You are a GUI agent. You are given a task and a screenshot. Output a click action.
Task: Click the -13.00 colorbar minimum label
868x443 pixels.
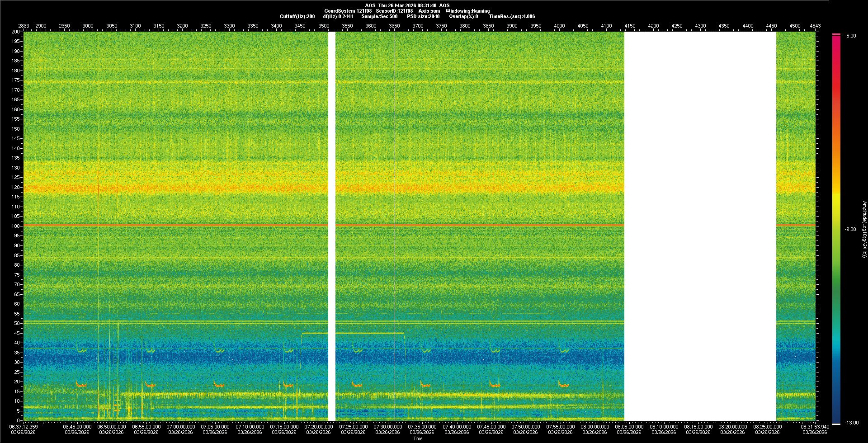(x=851, y=423)
